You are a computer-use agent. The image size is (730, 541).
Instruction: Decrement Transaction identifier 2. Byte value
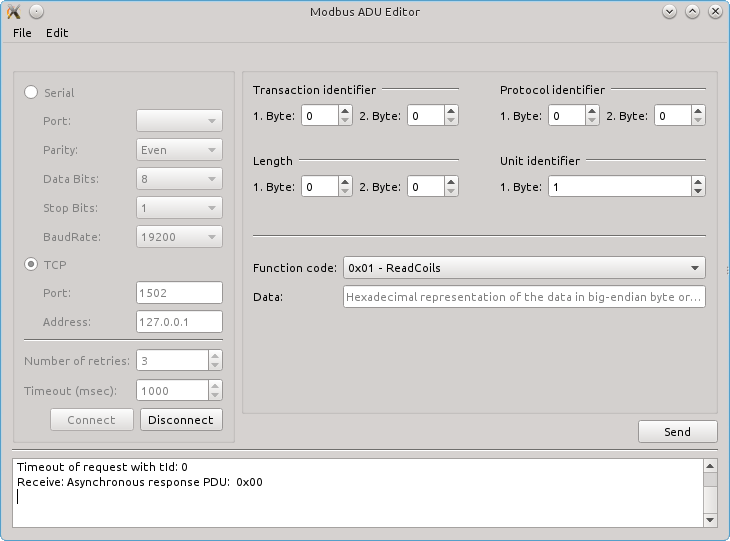point(450,121)
